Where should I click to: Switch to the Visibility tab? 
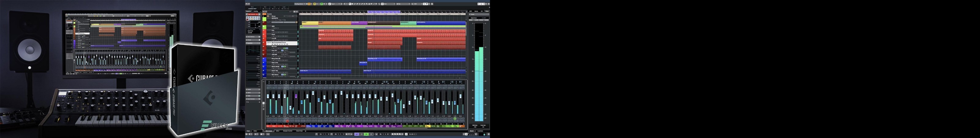click(x=256, y=11)
